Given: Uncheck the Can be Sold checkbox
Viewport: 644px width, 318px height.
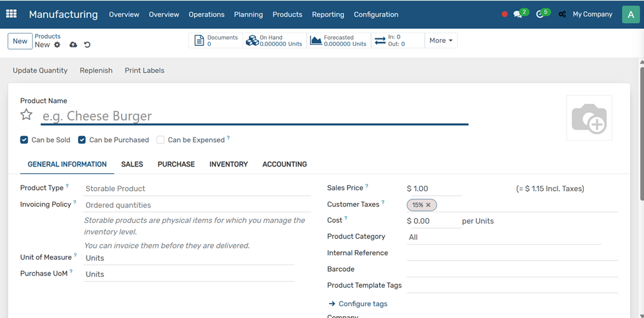Looking at the screenshot, I should [24, 140].
